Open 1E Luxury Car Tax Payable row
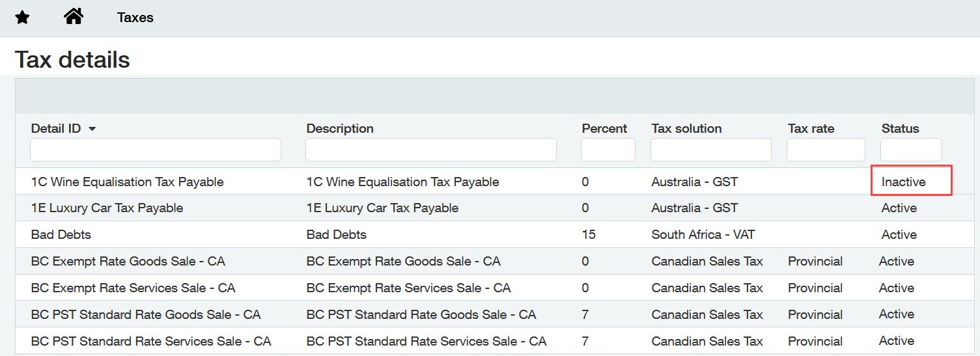 coord(107,208)
